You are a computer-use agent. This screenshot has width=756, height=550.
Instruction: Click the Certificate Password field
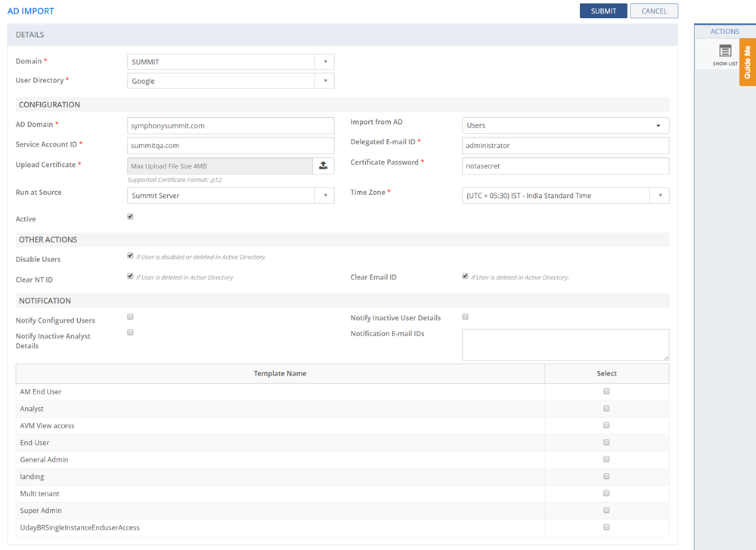[x=565, y=165]
